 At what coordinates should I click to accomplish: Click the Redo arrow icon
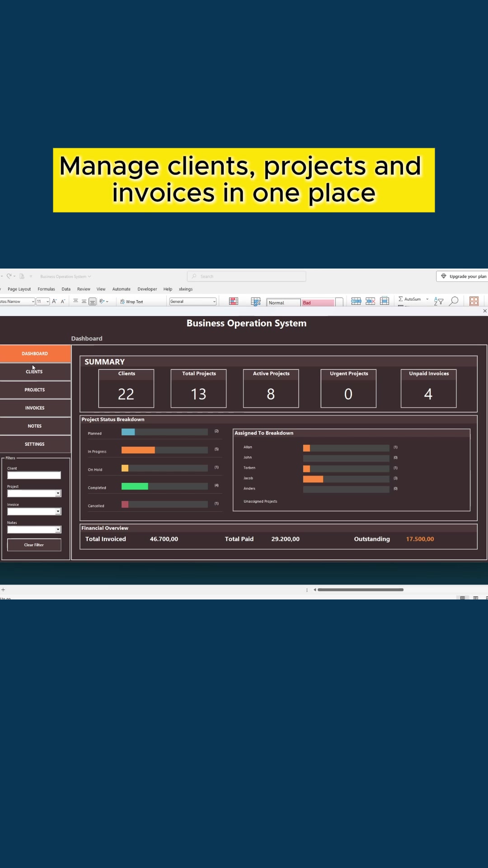[9, 276]
